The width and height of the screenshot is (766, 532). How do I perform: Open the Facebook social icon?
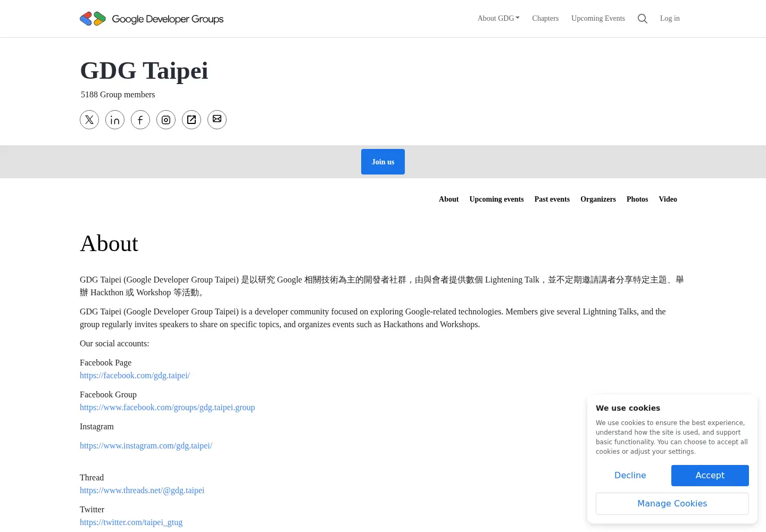140,120
